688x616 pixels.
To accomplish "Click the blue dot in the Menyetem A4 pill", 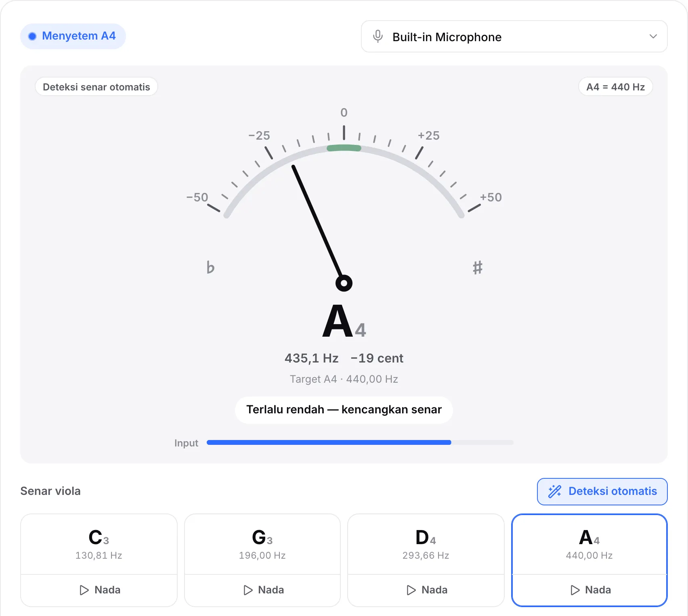I will point(32,36).
